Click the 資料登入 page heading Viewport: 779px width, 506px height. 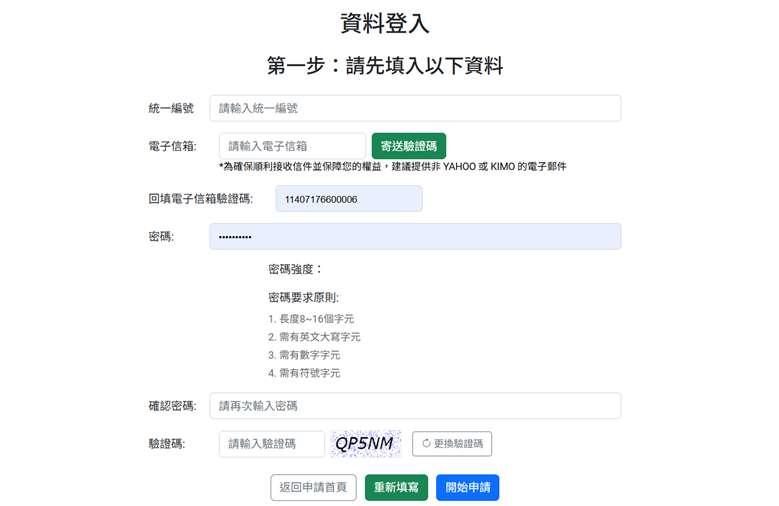(385, 23)
